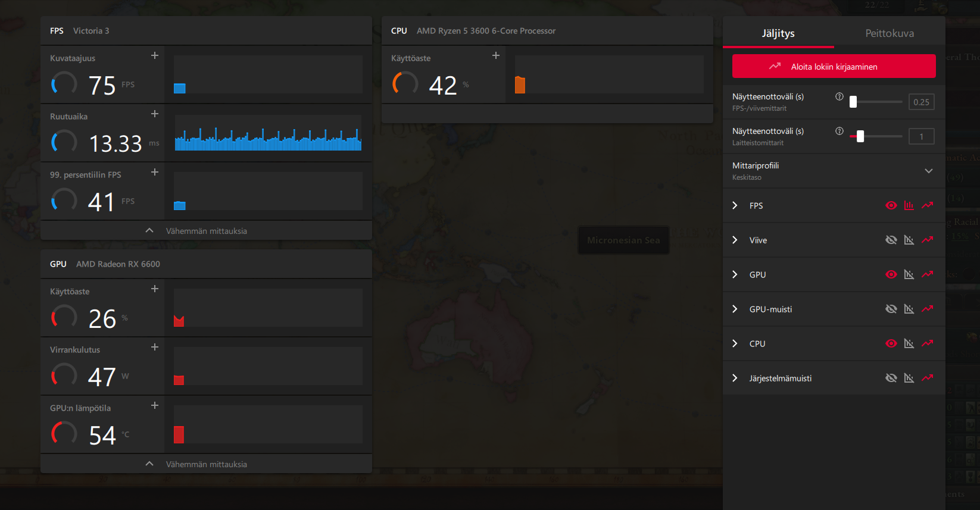
Task: Expand the FPS settings row
Action: (735, 205)
